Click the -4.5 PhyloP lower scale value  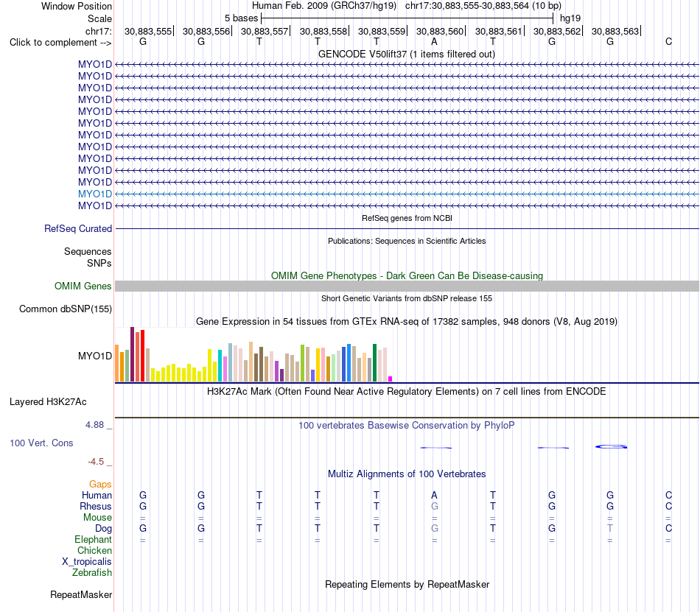[96, 462]
